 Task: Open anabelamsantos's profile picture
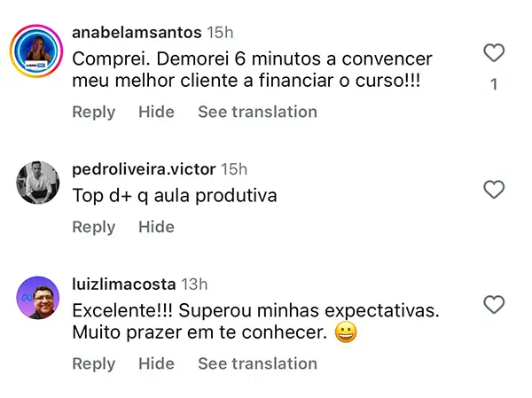36,51
